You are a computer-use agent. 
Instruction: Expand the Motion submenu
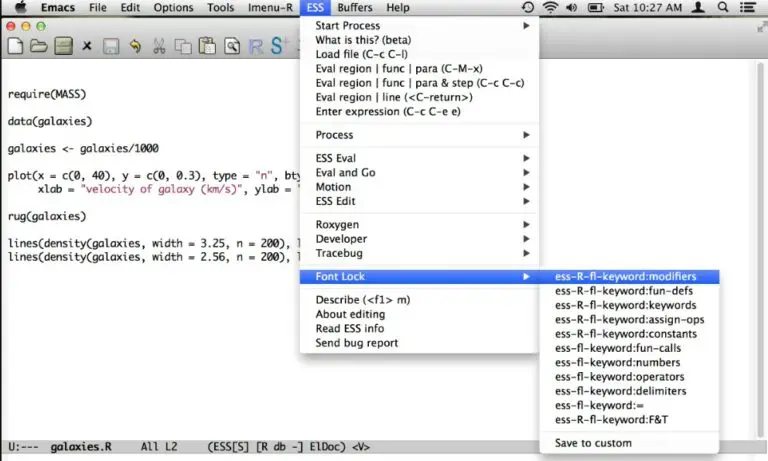(x=419, y=187)
